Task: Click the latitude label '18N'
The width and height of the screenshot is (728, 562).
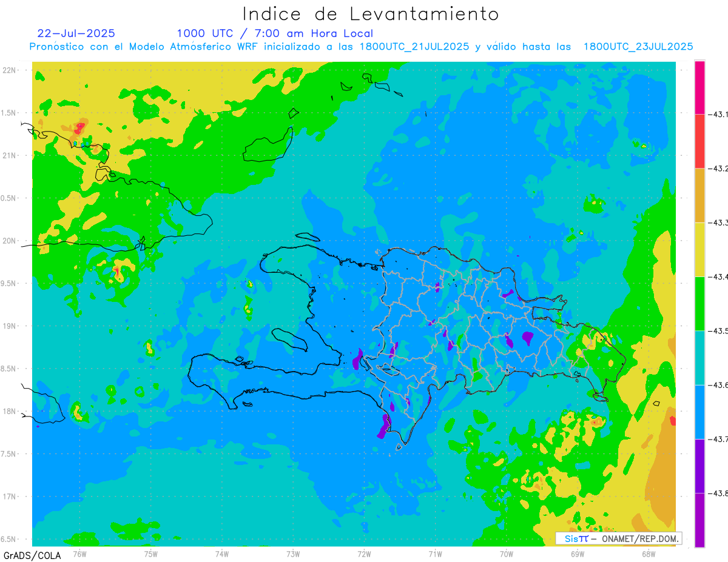Action: (x=10, y=412)
